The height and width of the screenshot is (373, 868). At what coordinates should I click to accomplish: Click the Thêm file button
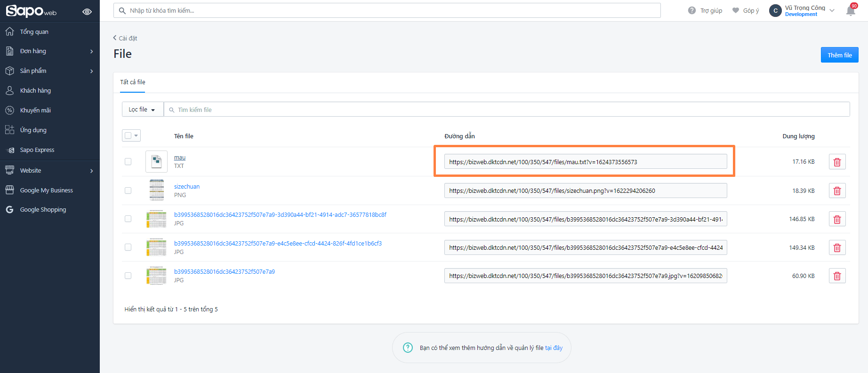click(x=840, y=55)
